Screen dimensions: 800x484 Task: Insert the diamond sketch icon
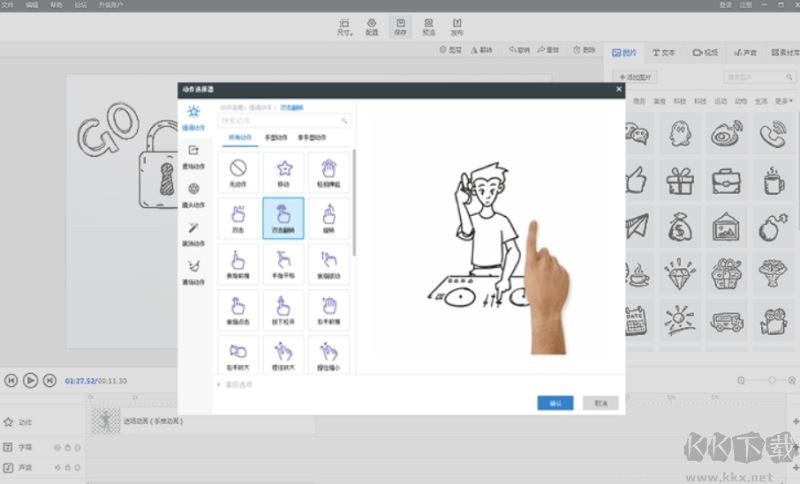coord(680,274)
